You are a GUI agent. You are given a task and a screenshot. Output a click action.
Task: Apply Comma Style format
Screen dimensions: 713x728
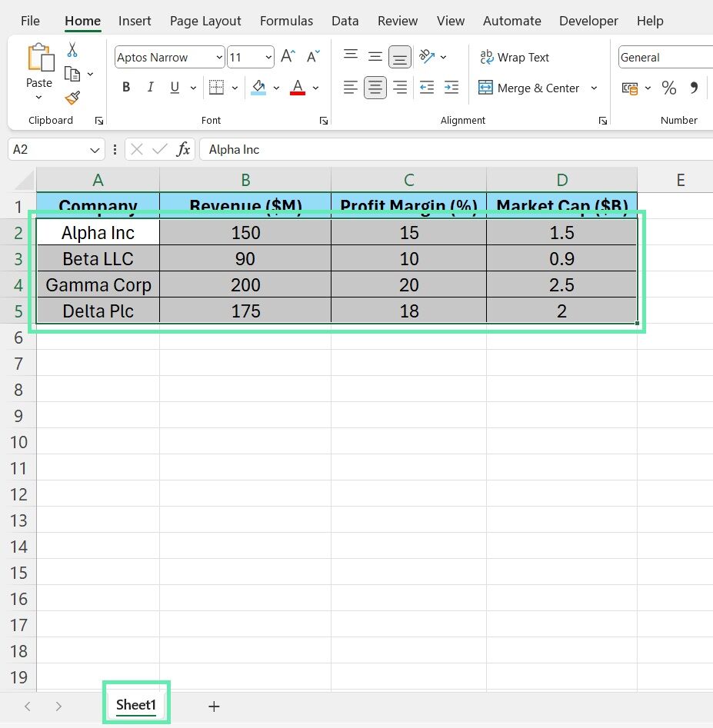coord(694,88)
